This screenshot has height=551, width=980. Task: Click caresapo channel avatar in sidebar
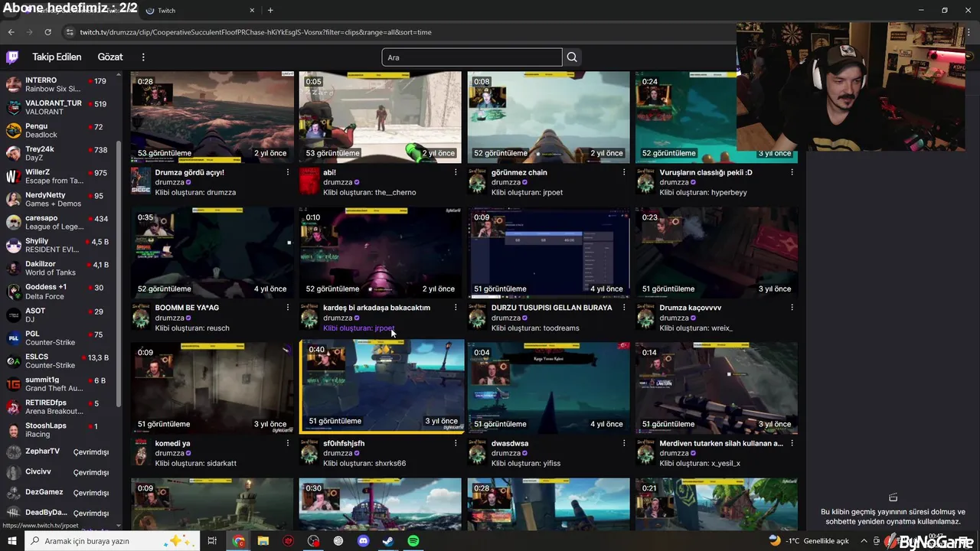click(13, 223)
